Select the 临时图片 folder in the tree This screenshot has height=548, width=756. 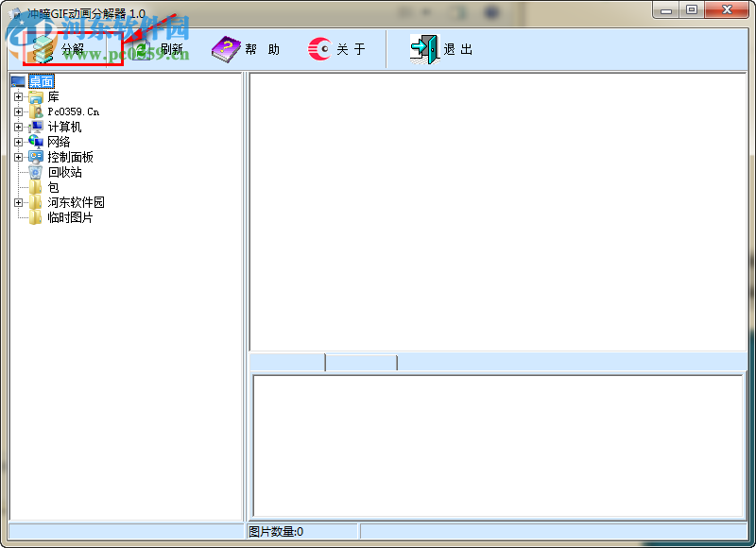point(64,217)
